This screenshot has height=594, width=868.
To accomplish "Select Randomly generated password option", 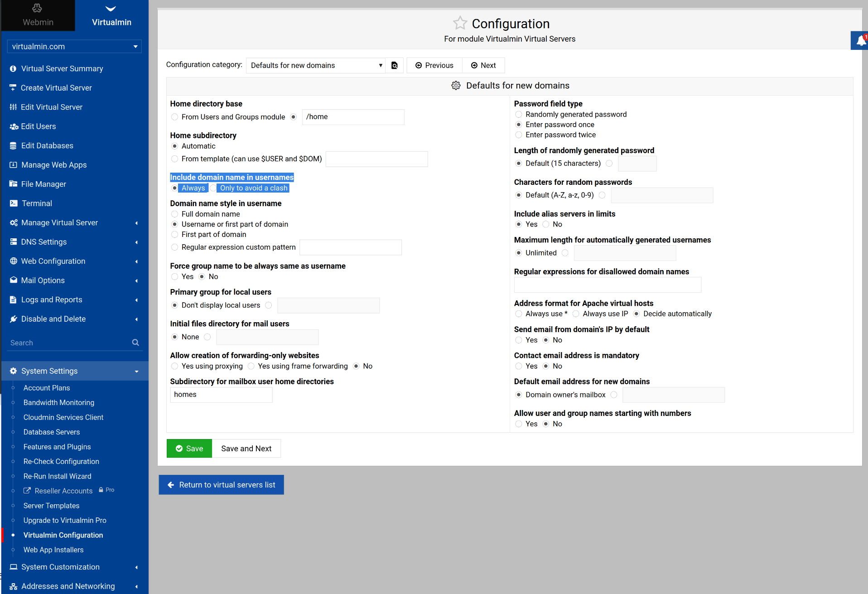I will point(519,115).
